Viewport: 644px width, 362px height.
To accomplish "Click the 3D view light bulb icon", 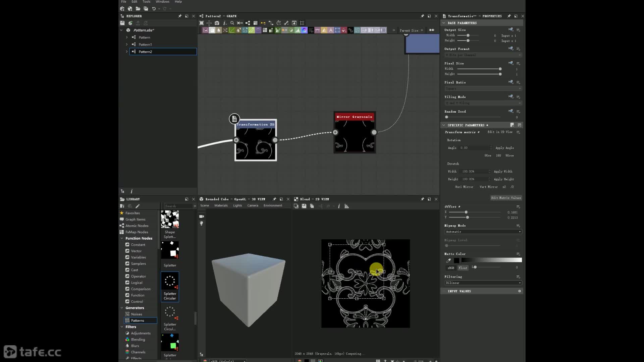I will pos(201,224).
